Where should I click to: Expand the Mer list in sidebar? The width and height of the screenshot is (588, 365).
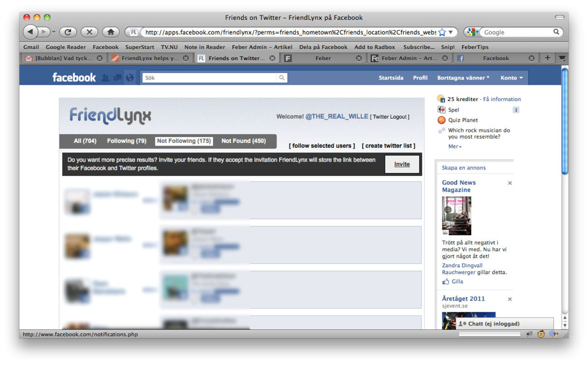tap(455, 146)
